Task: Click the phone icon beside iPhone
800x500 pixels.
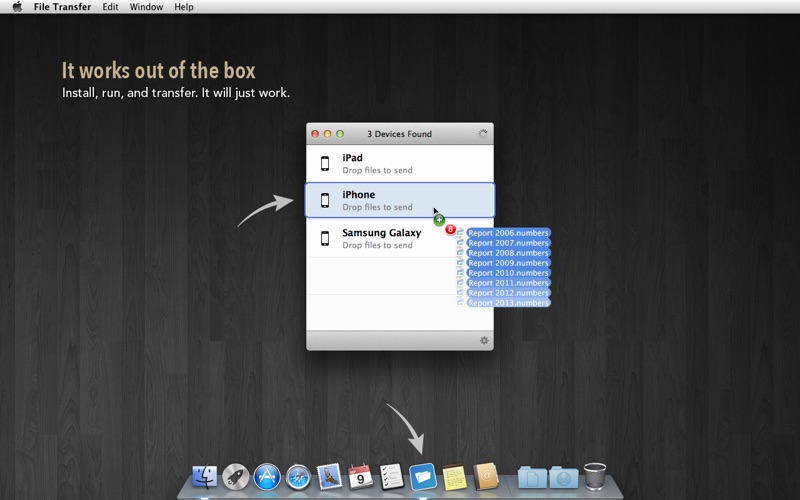Action: pyautogui.click(x=325, y=200)
